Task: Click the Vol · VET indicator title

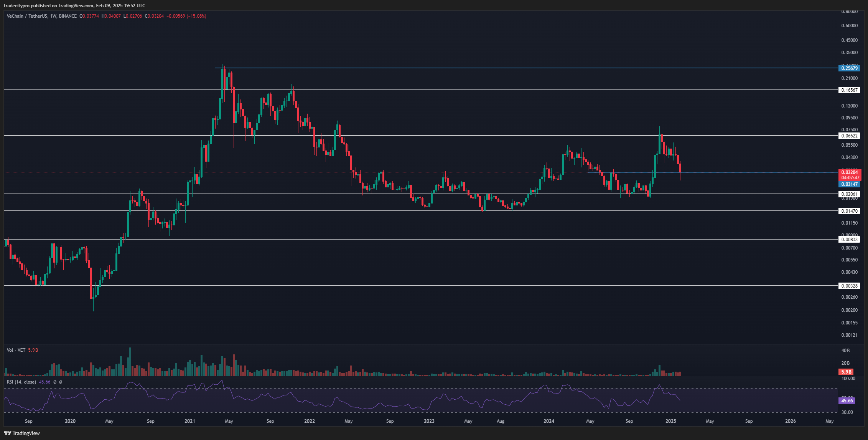Action: 16,350
